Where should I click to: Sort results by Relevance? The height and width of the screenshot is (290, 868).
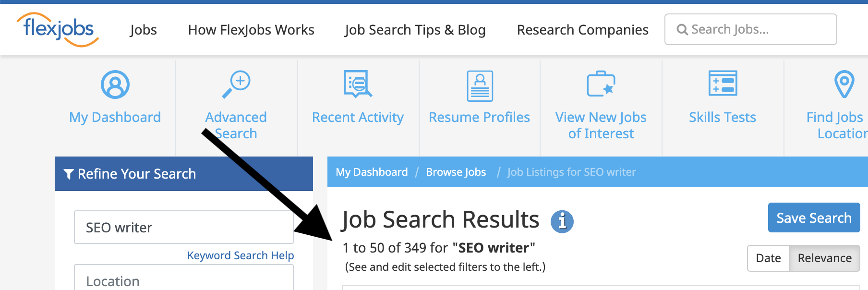click(825, 258)
